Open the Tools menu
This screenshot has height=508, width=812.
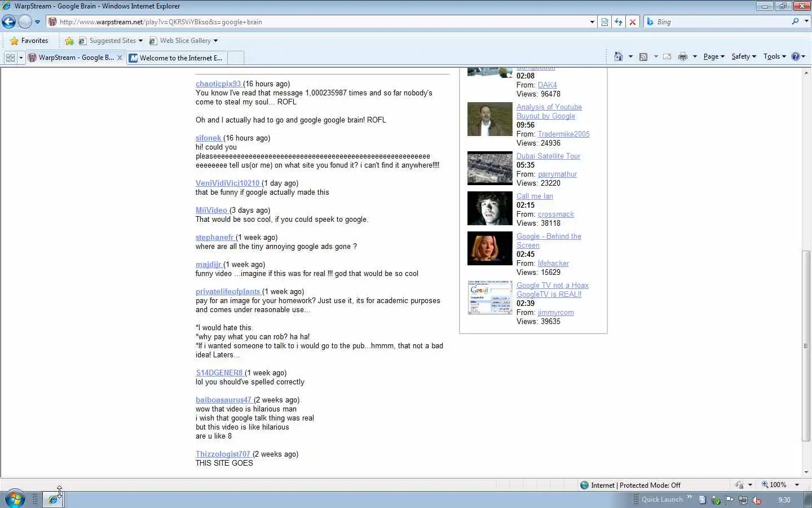point(774,56)
